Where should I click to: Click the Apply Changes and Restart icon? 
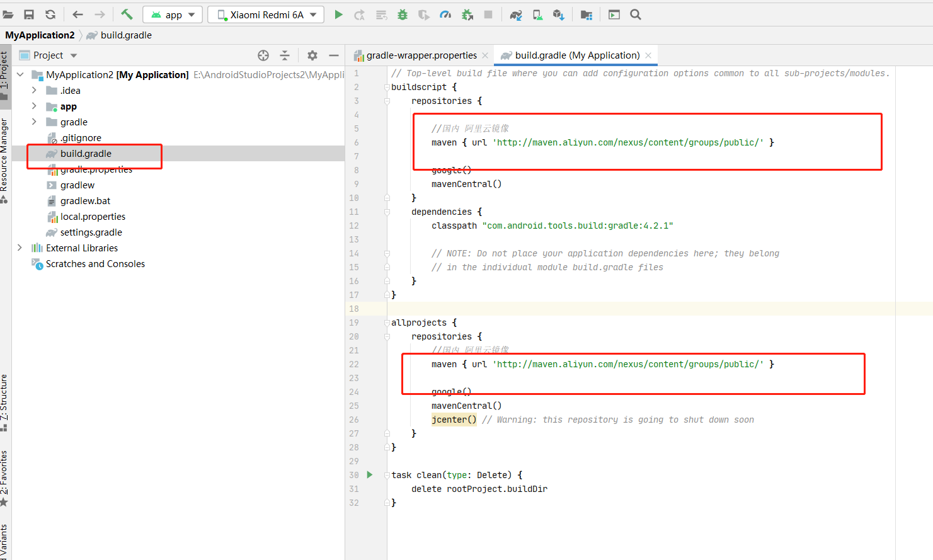coord(360,14)
